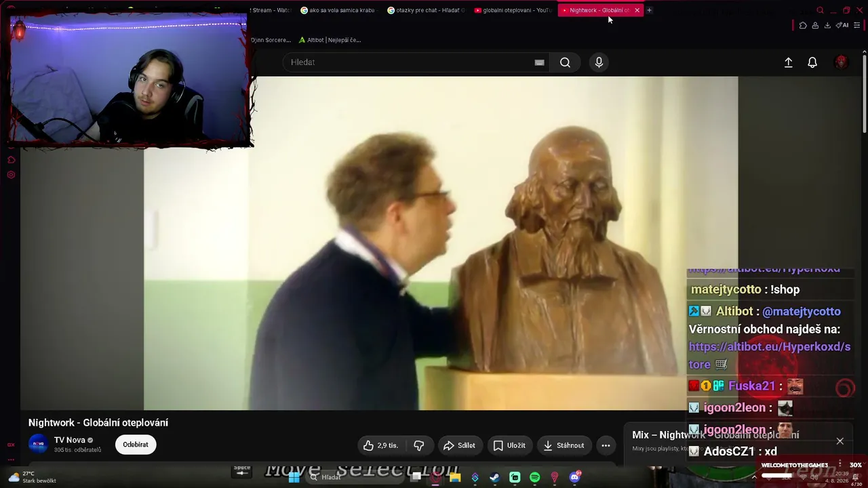Open the Altibot bookmark
The height and width of the screenshot is (488, 868).
click(x=330, y=40)
